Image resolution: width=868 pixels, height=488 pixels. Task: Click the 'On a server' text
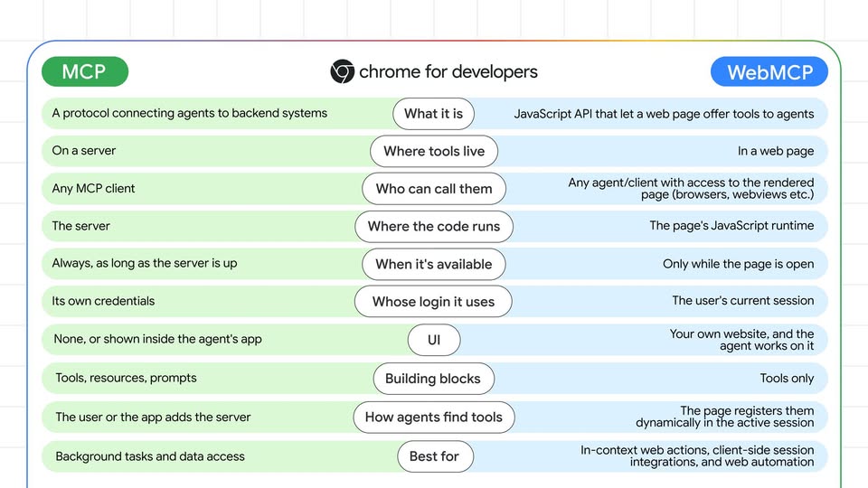pyautogui.click(x=84, y=151)
